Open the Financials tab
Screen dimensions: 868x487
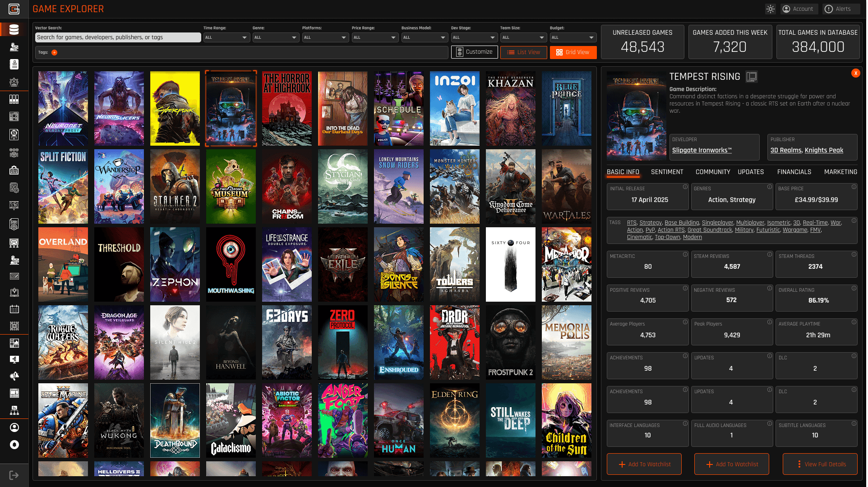(794, 172)
